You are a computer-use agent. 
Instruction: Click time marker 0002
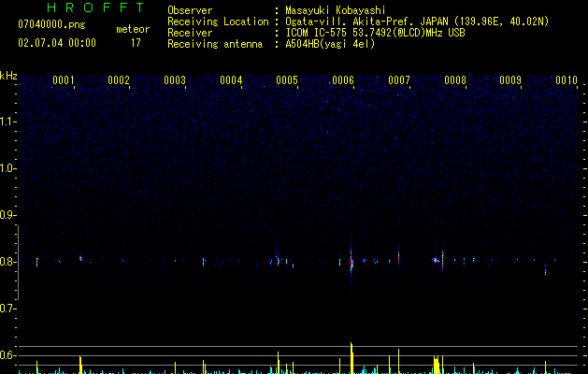pyautogui.click(x=119, y=80)
